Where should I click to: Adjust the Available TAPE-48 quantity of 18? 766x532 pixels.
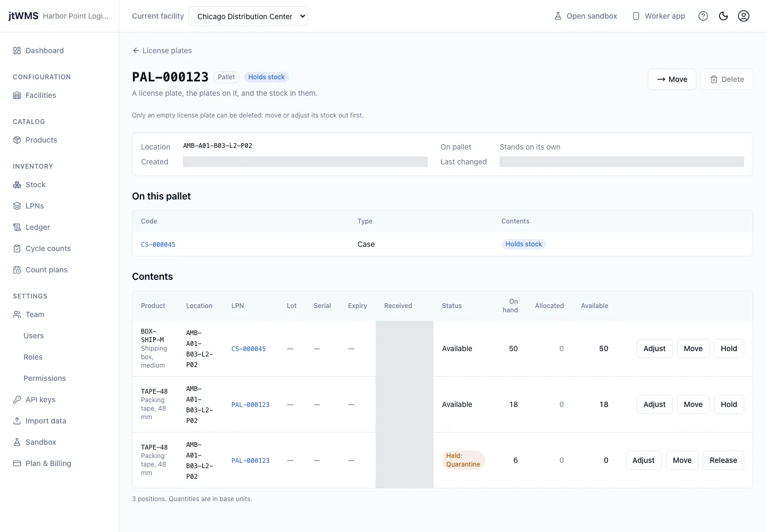[654, 404]
